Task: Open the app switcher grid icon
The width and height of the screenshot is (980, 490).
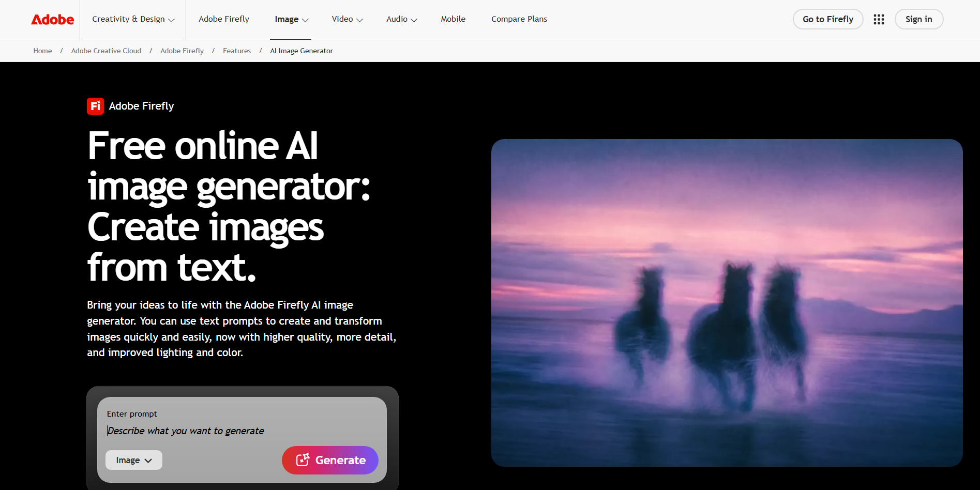Action: pos(879,20)
